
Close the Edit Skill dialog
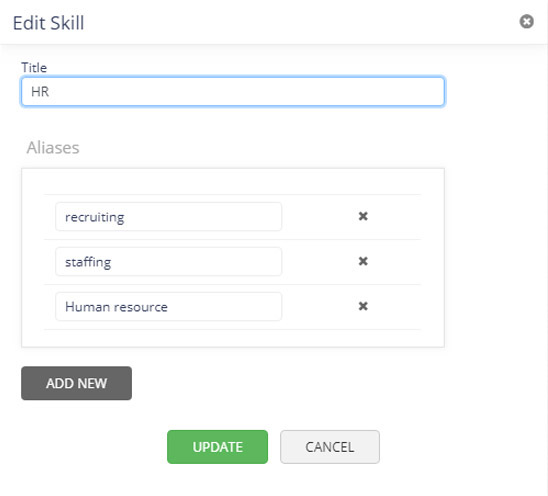coord(526,21)
